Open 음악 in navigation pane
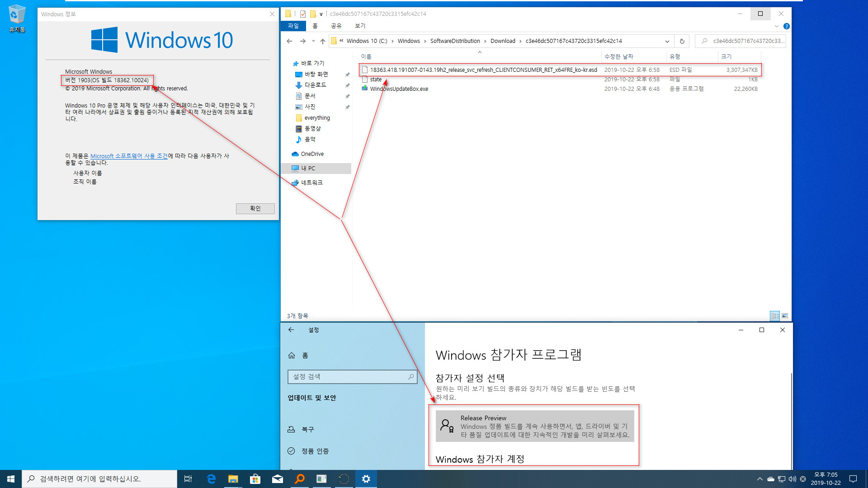Screen dimensions: 868x488 310,139
